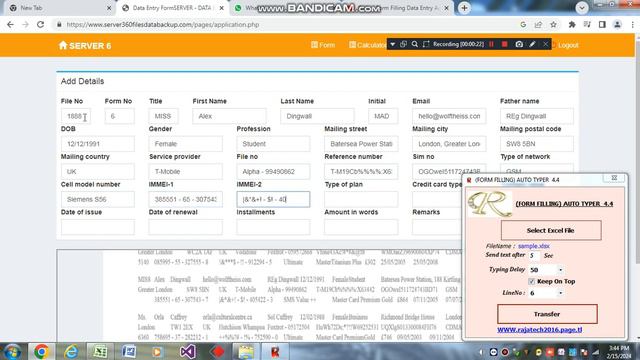Open the Chrome profile avatar
This screenshot has height=360, width=640.
pos(617,24)
